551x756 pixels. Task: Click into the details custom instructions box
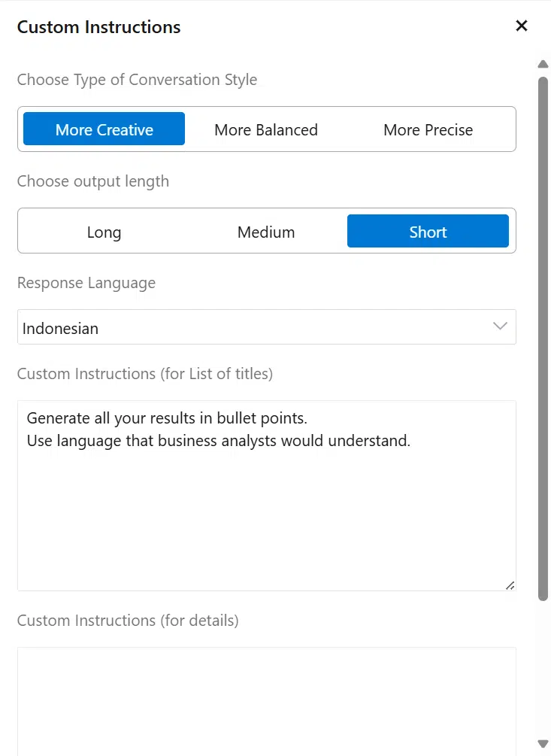point(266,700)
